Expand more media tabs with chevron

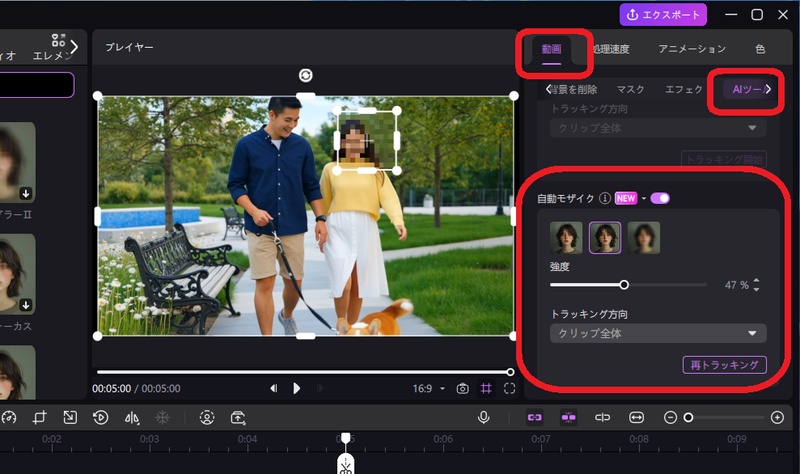[74, 47]
